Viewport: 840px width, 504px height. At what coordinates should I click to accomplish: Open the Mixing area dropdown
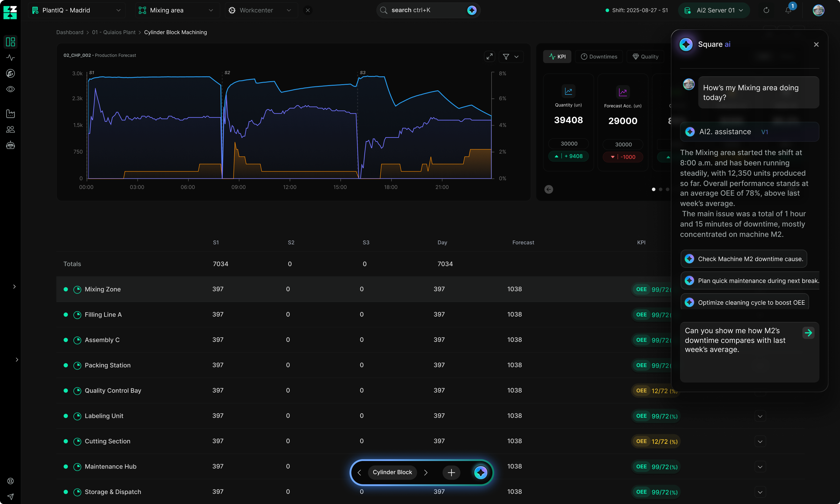tap(177, 10)
